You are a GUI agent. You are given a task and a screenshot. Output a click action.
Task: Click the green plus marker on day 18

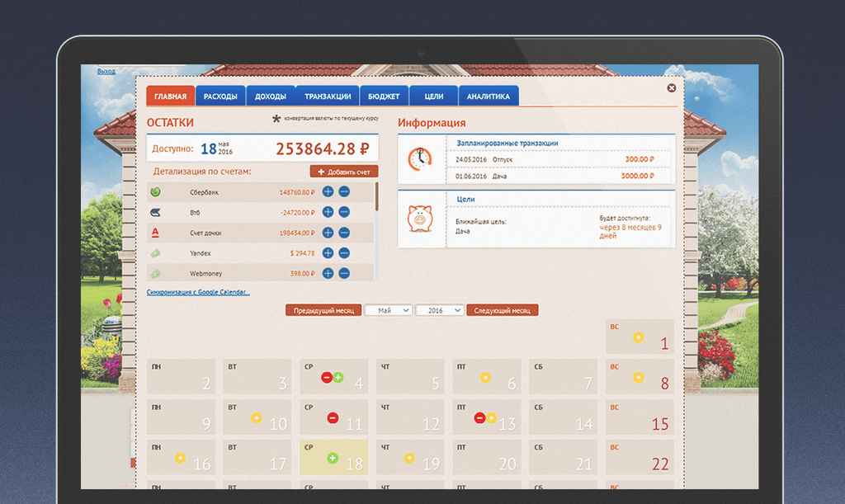point(333,459)
